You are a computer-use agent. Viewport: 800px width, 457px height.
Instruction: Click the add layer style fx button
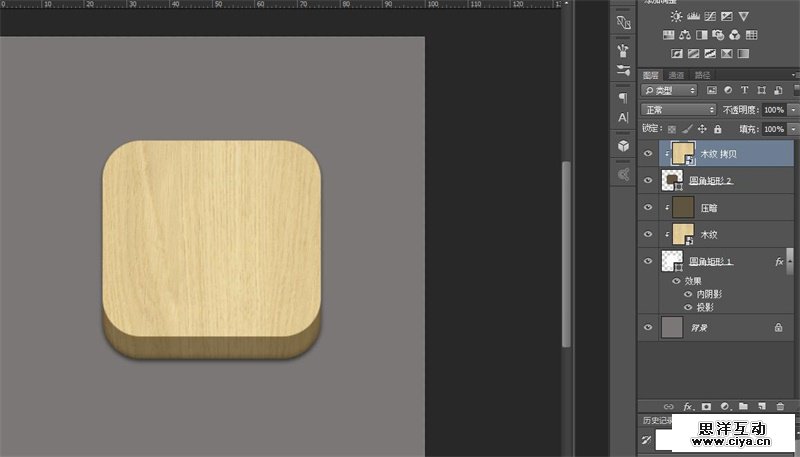pyautogui.click(x=688, y=407)
